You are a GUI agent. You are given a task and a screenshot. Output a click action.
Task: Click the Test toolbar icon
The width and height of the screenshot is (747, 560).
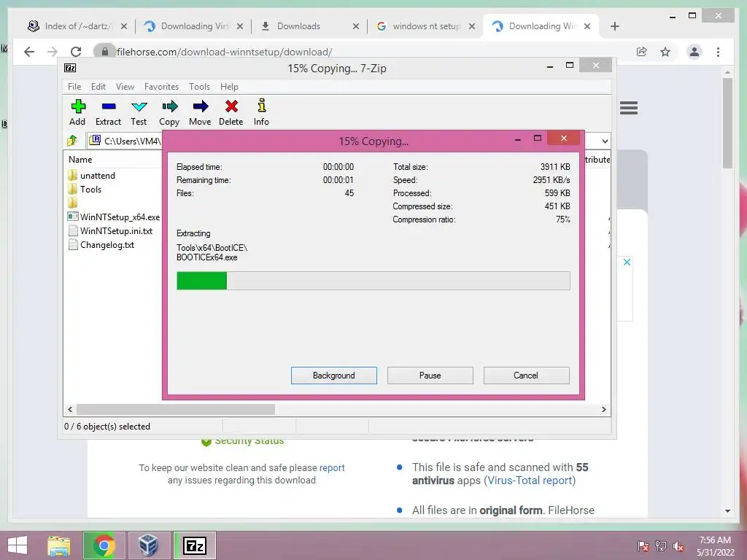coord(139,112)
